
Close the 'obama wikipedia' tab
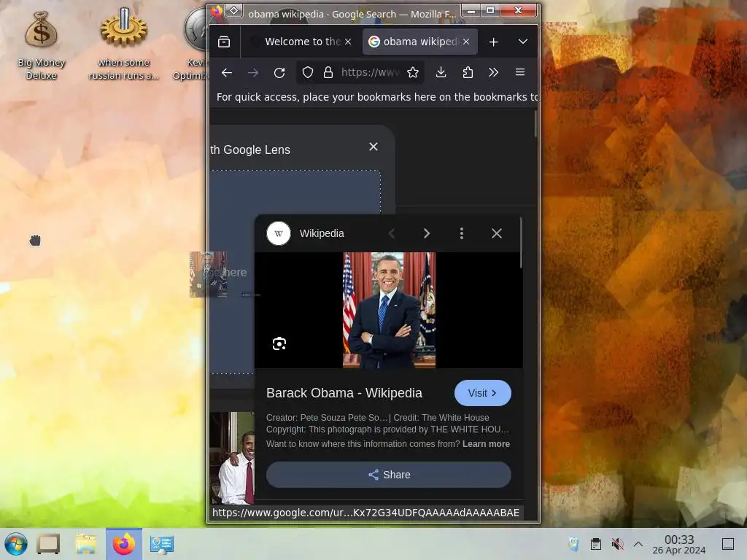[x=466, y=42]
